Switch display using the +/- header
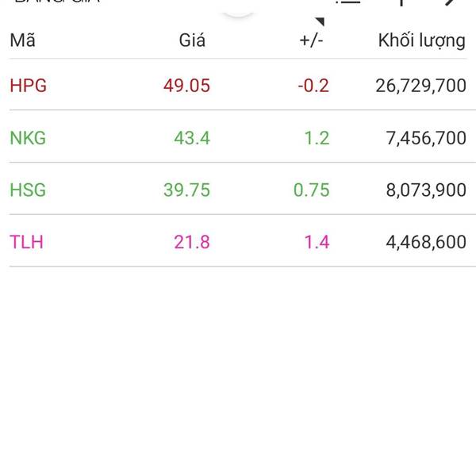Image resolution: width=476 pixels, height=476 pixels. point(311,40)
